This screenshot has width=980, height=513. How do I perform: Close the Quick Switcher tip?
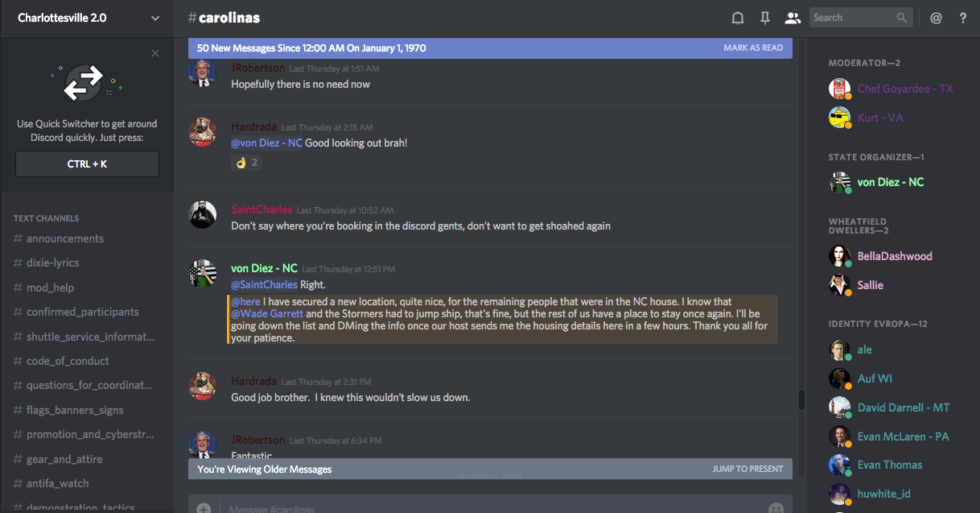[155, 53]
